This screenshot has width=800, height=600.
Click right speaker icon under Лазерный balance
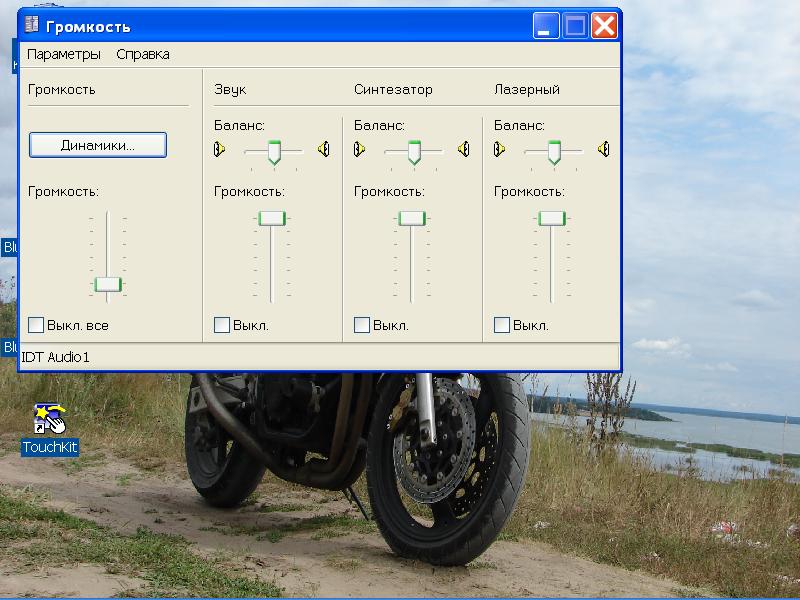click(603, 149)
